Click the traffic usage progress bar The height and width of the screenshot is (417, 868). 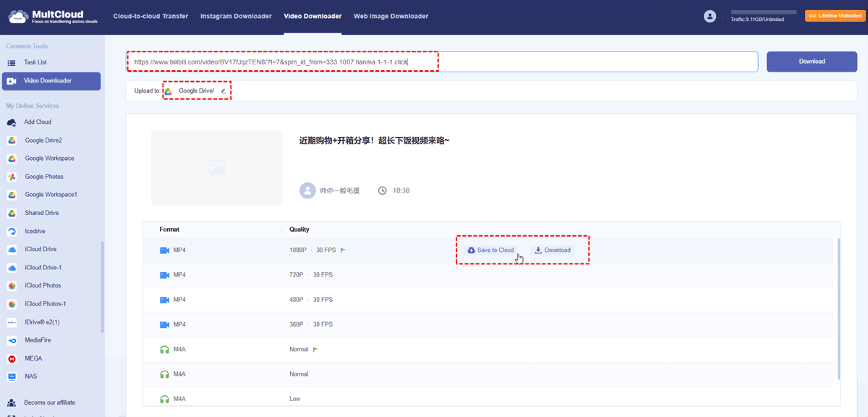tap(763, 12)
